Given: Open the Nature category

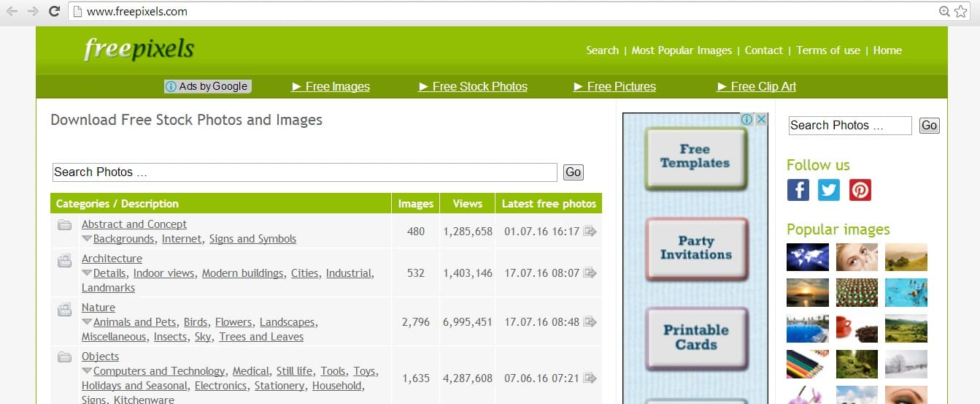Looking at the screenshot, I should coord(99,308).
